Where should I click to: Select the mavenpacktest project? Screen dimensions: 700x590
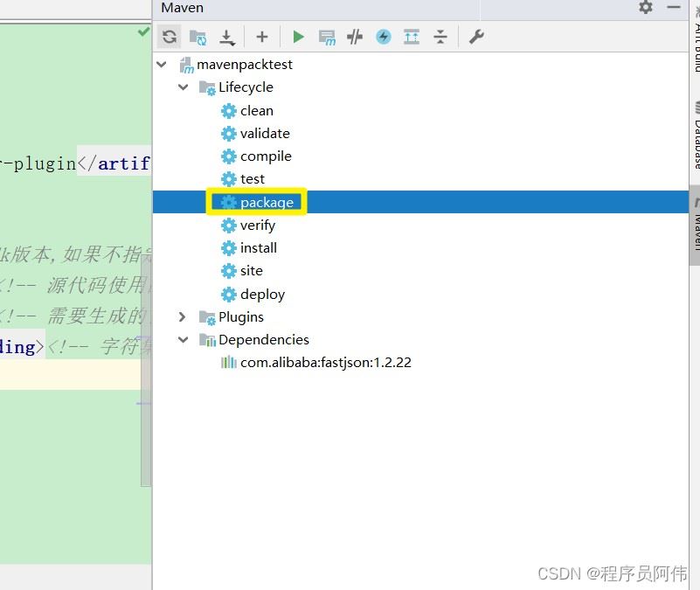245,65
